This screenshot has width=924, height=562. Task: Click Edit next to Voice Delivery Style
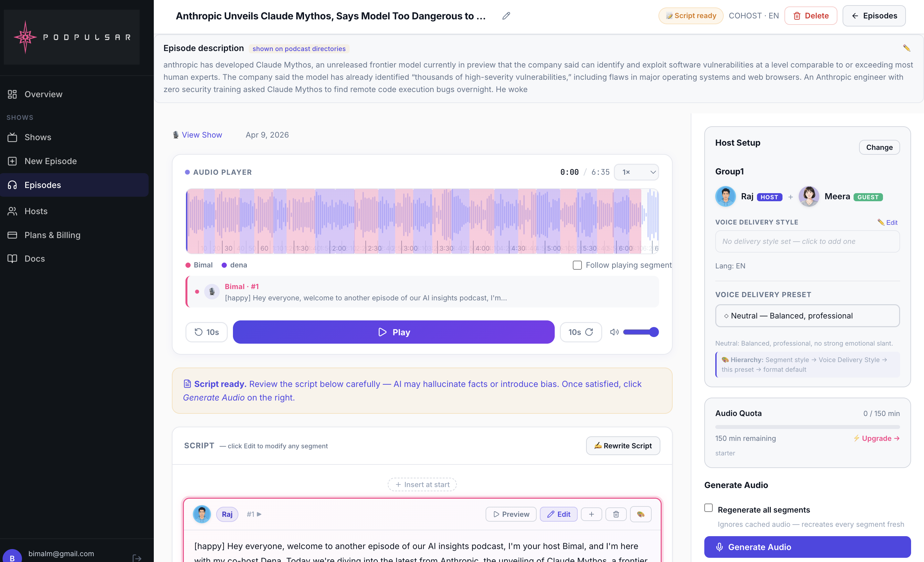point(887,222)
